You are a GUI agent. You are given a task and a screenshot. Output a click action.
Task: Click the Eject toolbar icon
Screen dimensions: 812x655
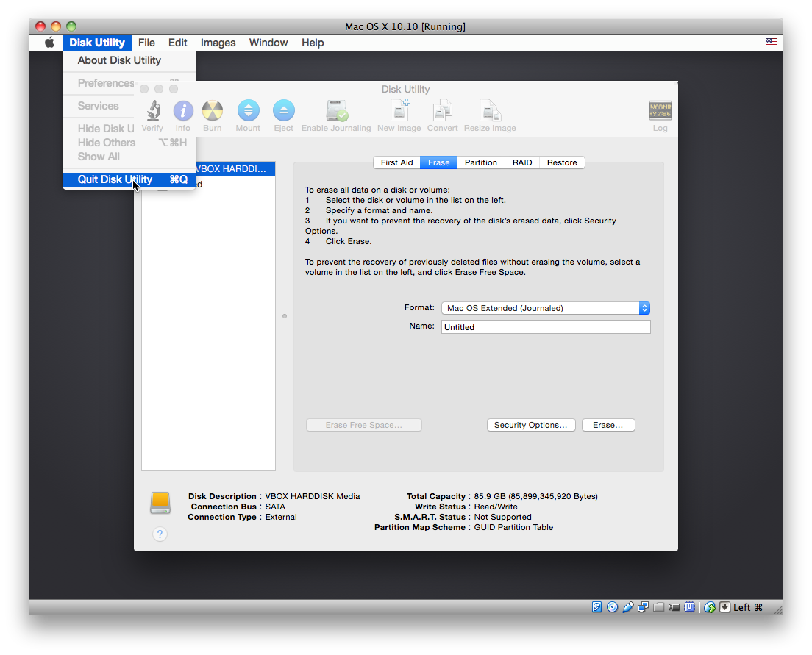pos(284,110)
